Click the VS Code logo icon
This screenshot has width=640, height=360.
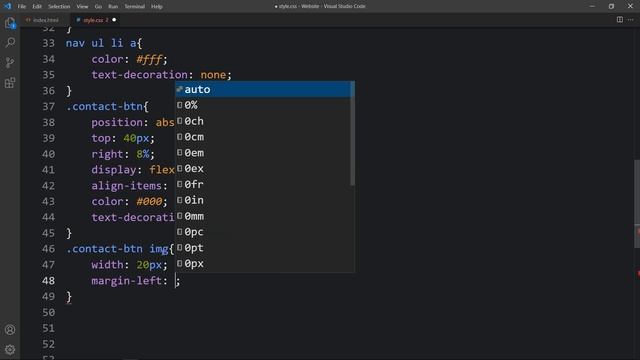[x=7, y=6]
